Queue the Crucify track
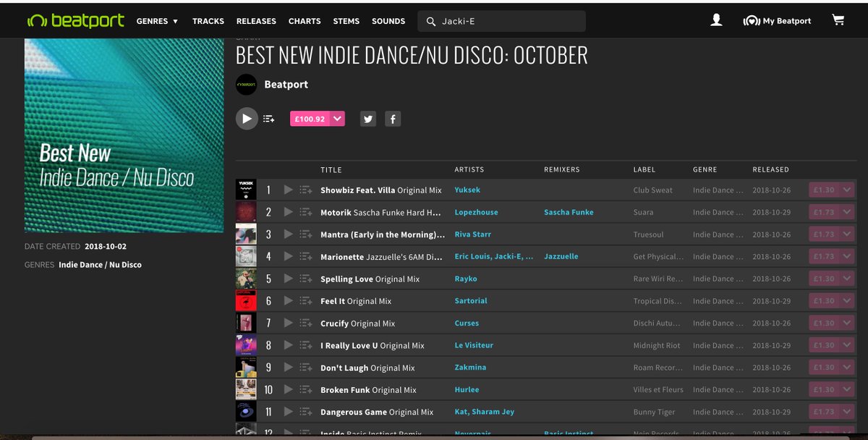Screen dimensions: 868x440 [305, 323]
